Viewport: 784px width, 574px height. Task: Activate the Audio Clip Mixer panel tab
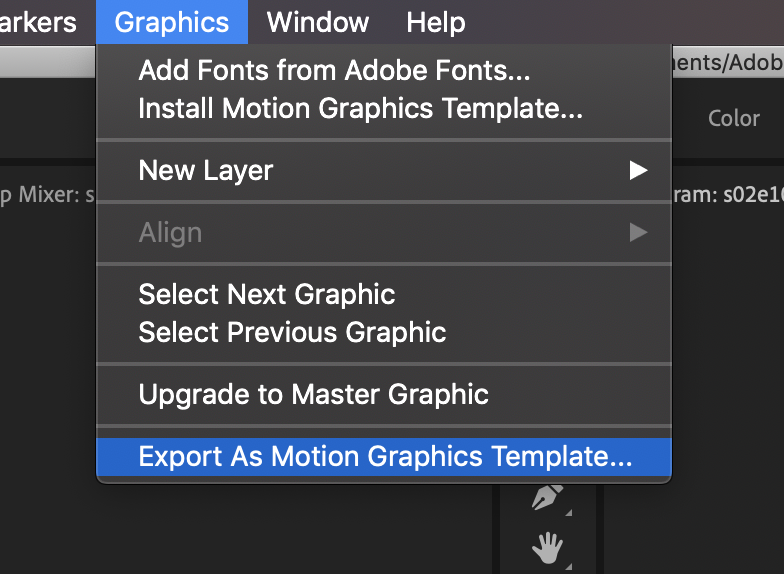(x=47, y=196)
